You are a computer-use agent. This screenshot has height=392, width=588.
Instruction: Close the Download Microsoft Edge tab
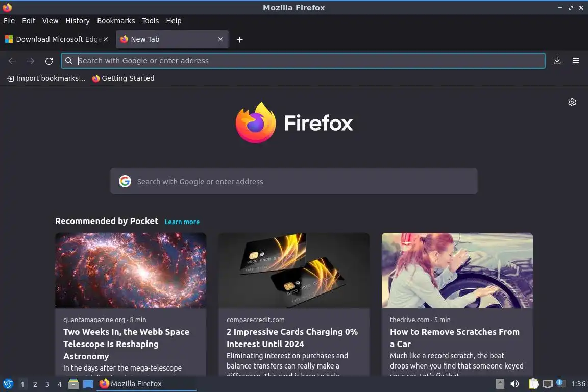click(x=106, y=39)
